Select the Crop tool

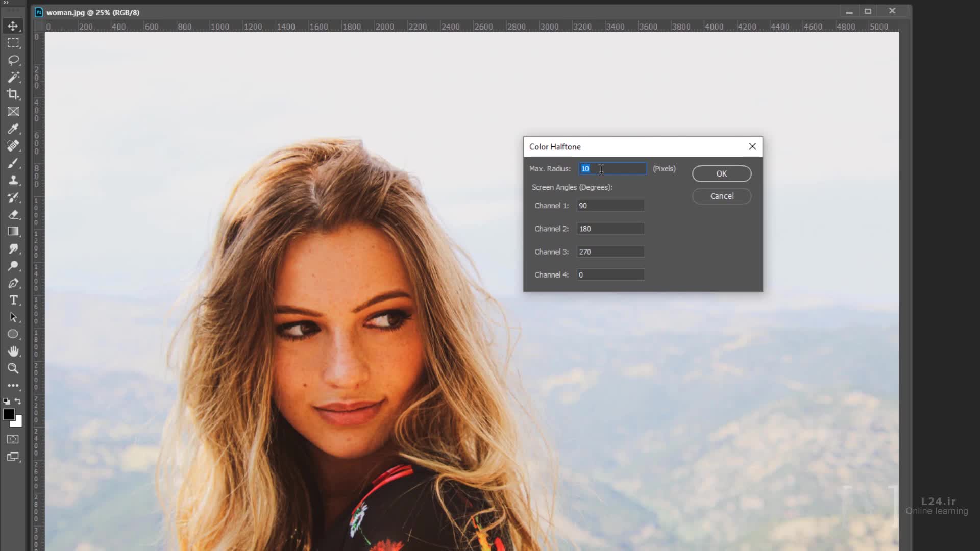13,94
